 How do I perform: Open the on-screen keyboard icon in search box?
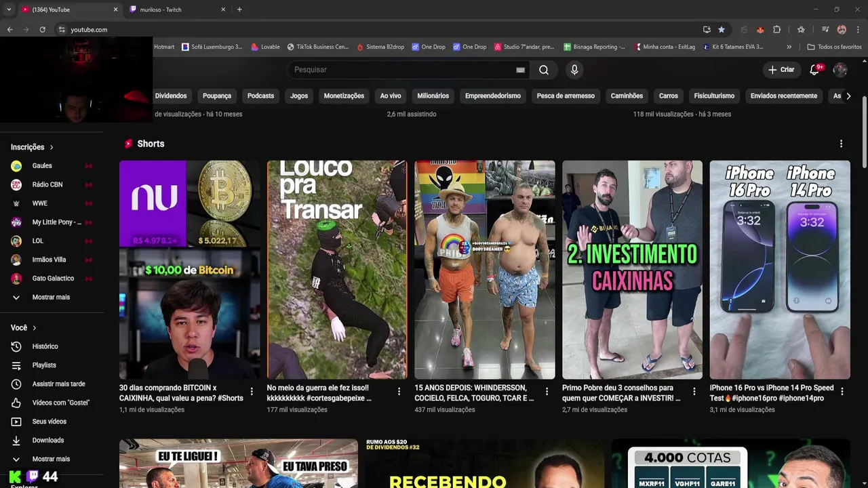520,70
